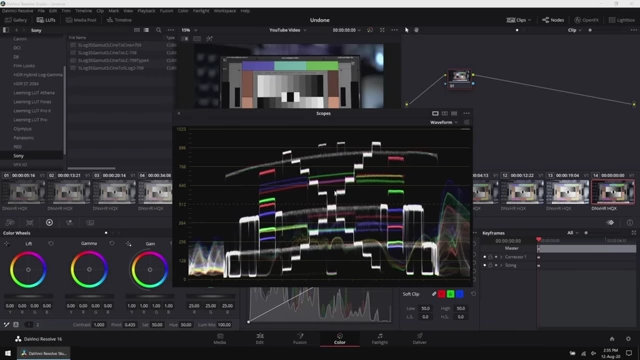Select corrector node 01 in node graph
This screenshot has height=360, width=640.
459,79
